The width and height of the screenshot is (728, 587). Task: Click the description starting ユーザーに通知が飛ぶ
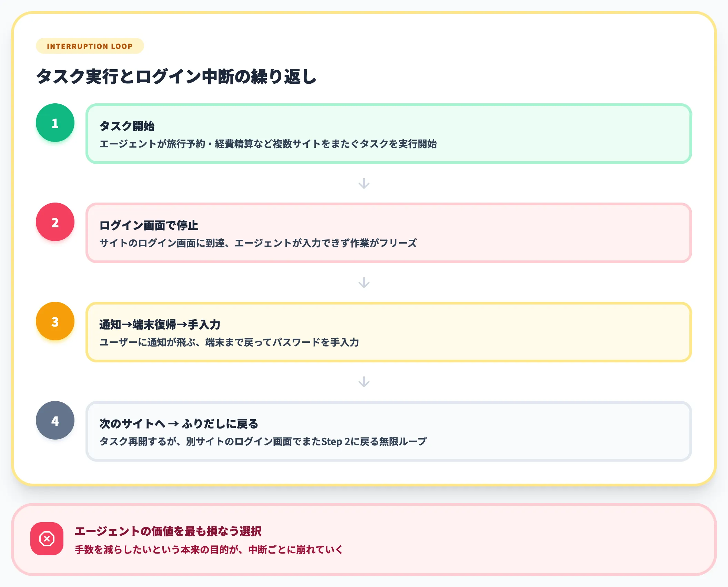pyautogui.click(x=229, y=342)
